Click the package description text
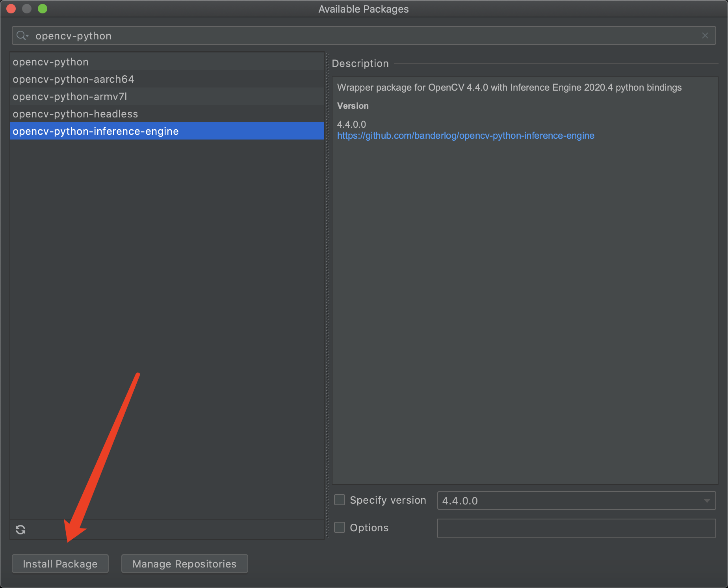Screen dimensions: 728x588 [x=509, y=87]
